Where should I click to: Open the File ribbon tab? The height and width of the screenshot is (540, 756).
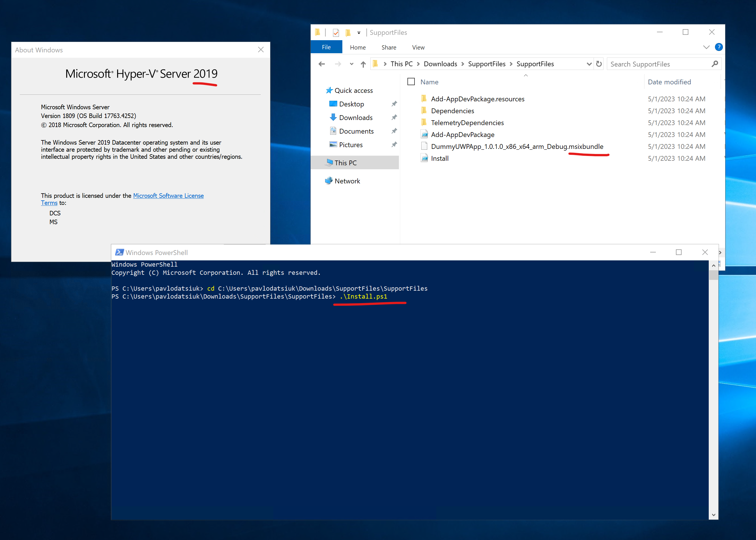pos(326,47)
